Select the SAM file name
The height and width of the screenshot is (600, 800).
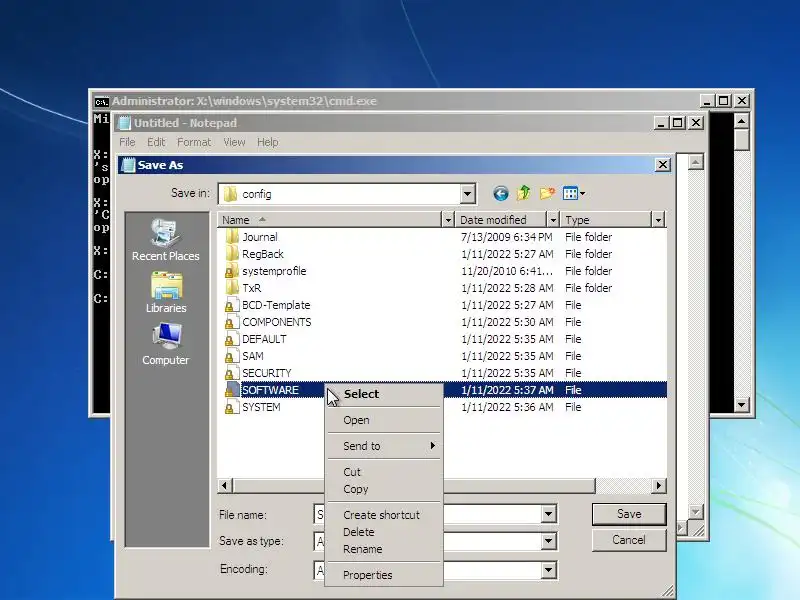pyautogui.click(x=253, y=356)
